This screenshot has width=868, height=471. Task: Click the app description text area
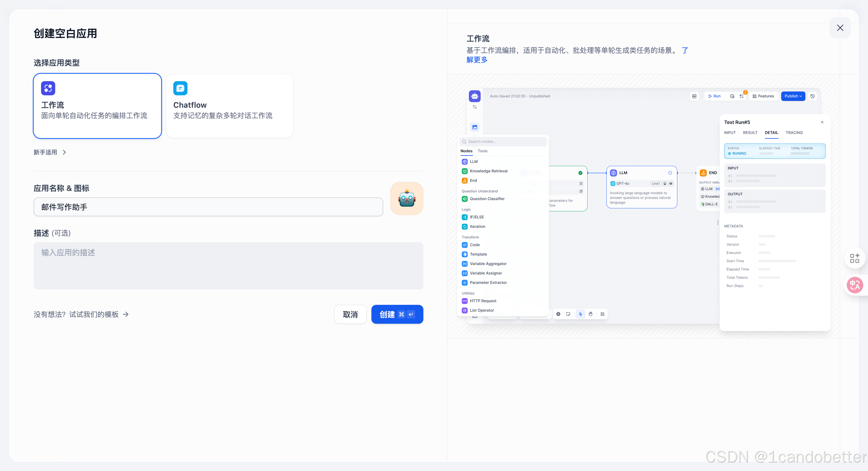pos(228,266)
